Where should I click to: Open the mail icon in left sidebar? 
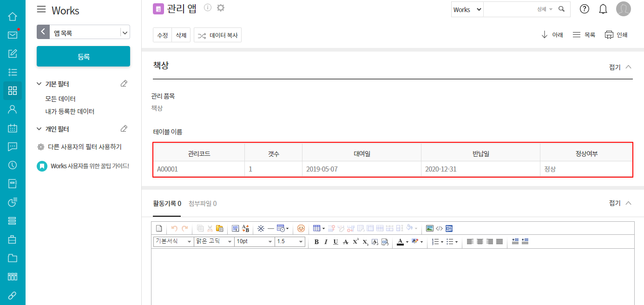point(13,35)
